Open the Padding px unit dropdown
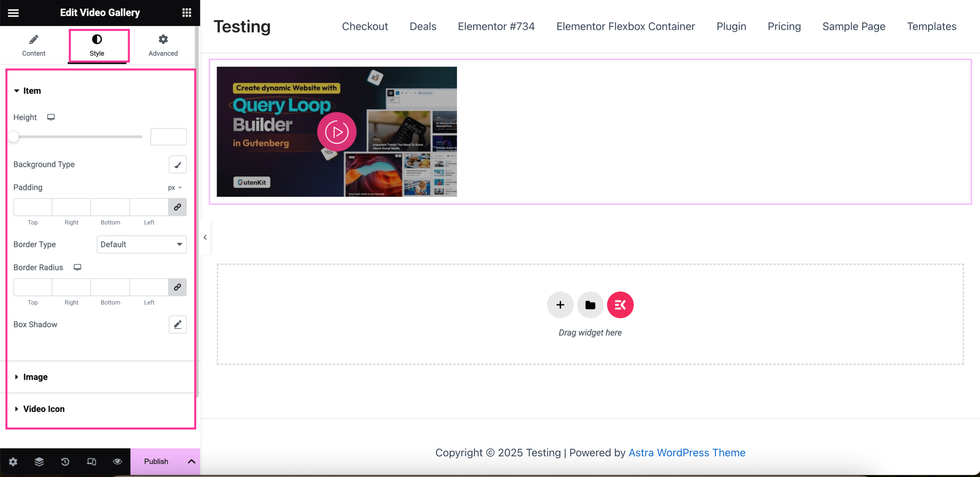 (175, 188)
